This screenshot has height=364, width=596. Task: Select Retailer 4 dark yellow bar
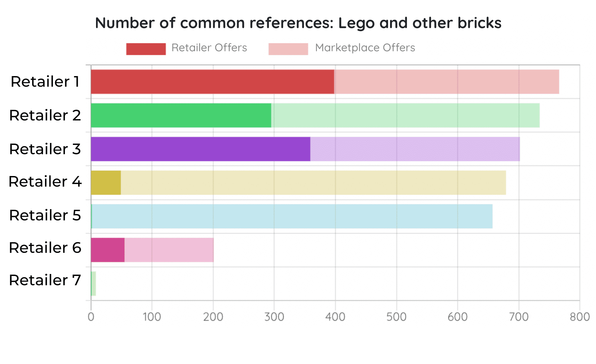(x=106, y=183)
